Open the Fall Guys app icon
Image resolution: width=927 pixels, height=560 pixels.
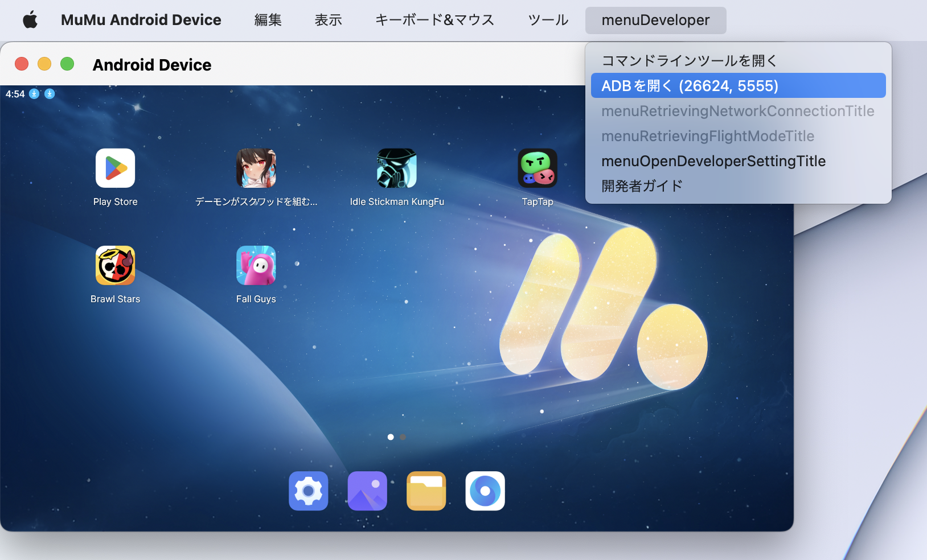click(x=256, y=265)
